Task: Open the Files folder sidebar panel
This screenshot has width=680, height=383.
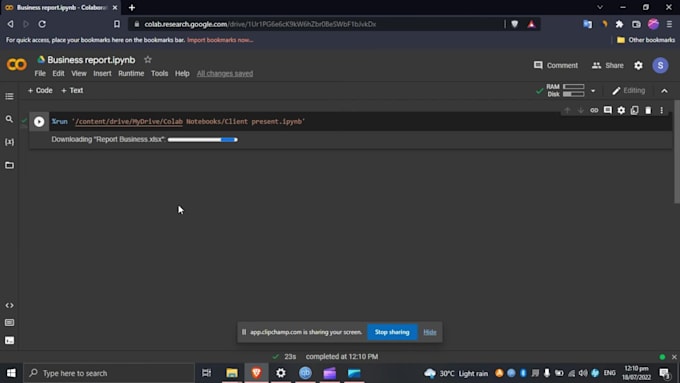Action: (x=9, y=165)
